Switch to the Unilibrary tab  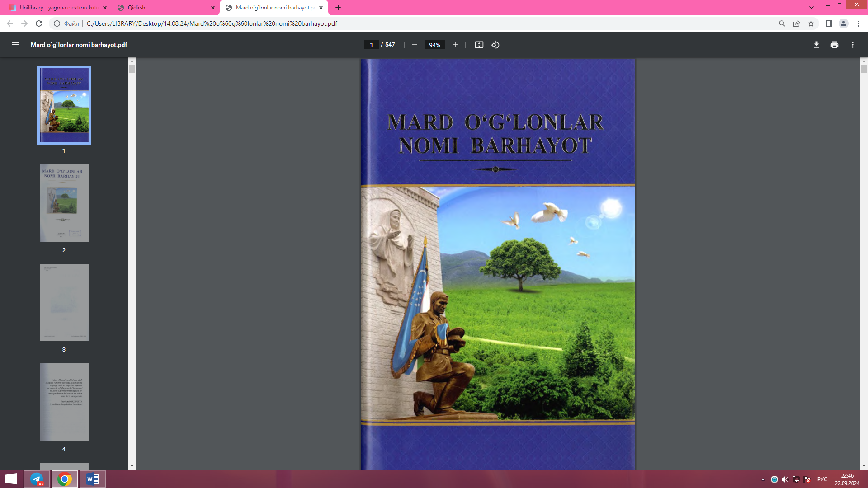click(x=58, y=8)
